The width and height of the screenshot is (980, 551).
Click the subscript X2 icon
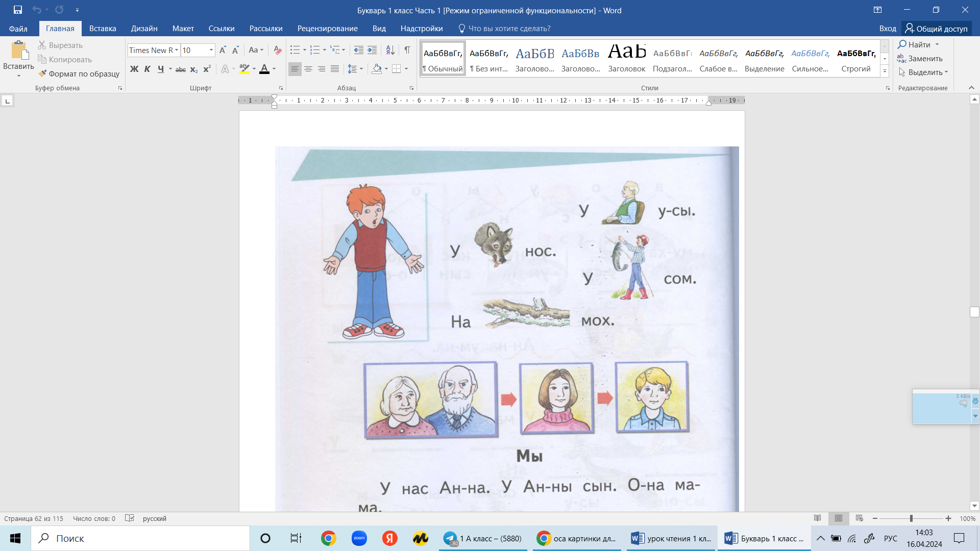[194, 69]
